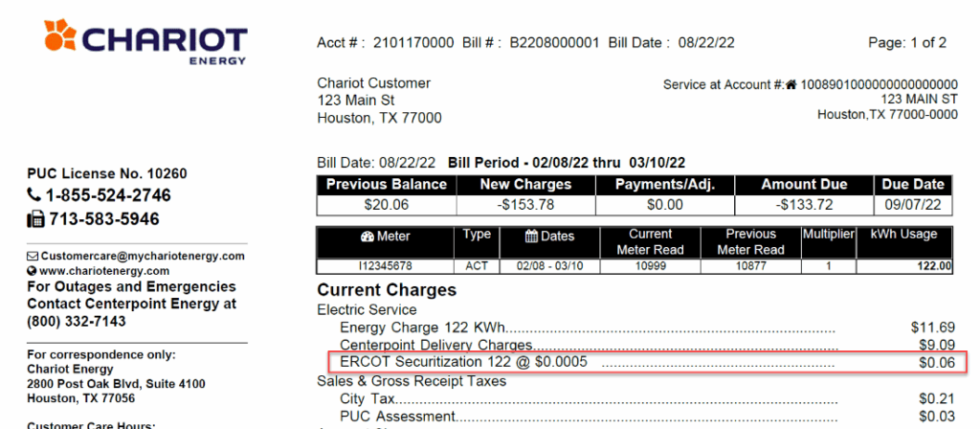Select the CHARIOT ENERGY wordmark text
The height and width of the screenshot is (429, 980).
pyautogui.click(x=165, y=45)
